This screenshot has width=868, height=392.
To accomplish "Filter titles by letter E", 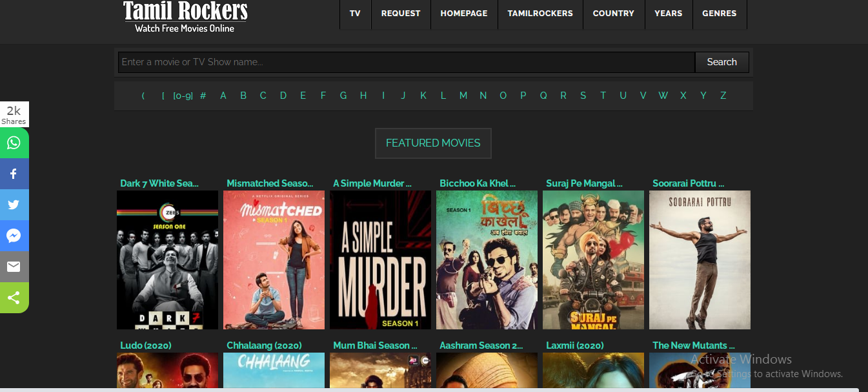I will tap(303, 96).
